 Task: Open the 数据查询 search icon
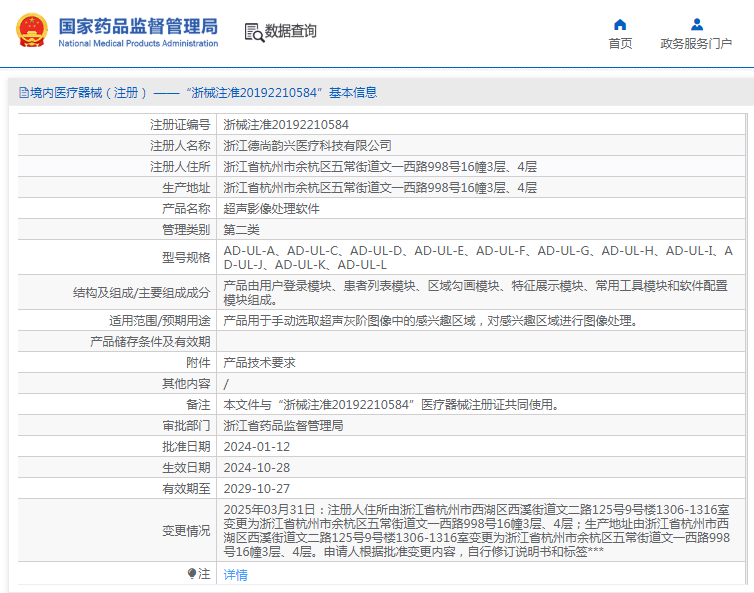pyautogui.click(x=254, y=32)
